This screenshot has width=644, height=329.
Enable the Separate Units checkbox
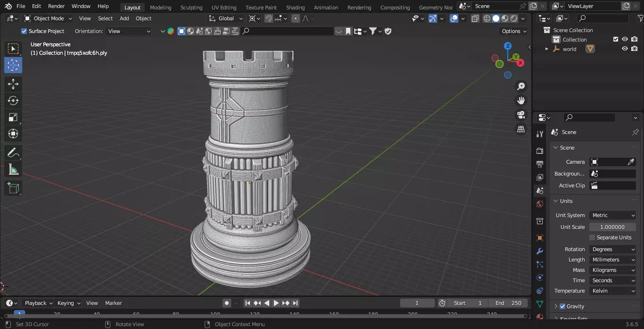(592, 237)
